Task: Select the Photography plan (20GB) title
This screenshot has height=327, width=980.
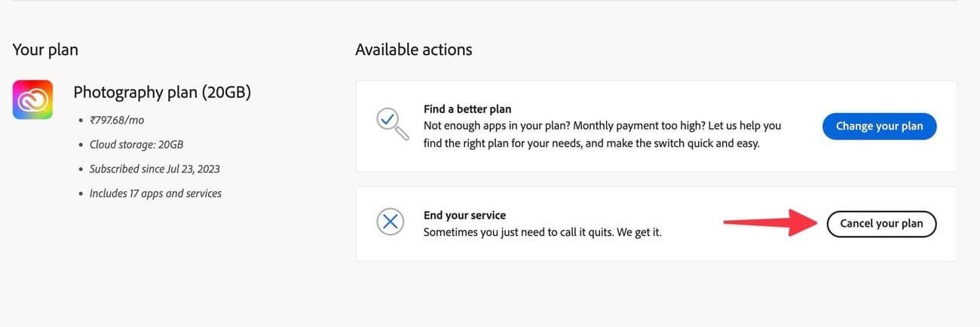Action: coord(162,93)
